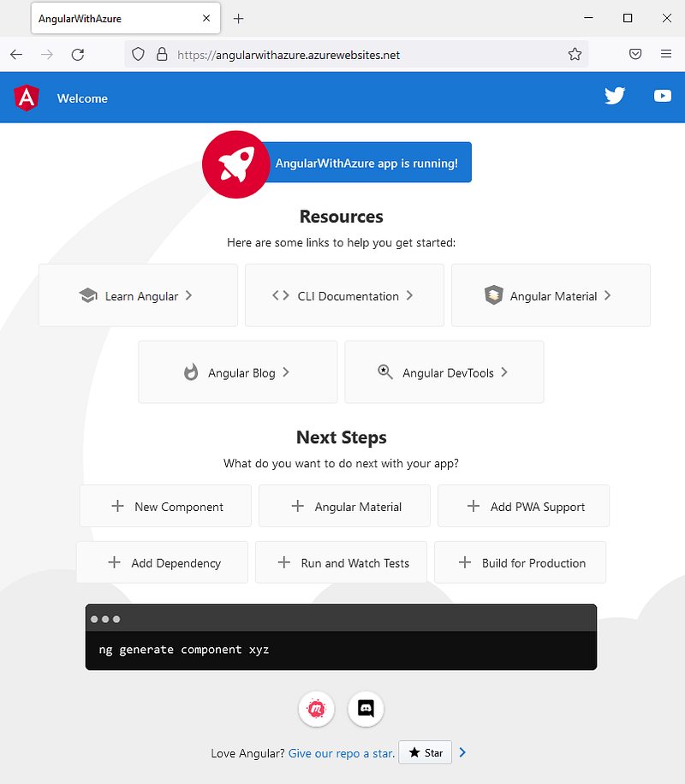Click the plus icon on Run and Watch Tests
Screen dimensions: 685x784
(284, 562)
